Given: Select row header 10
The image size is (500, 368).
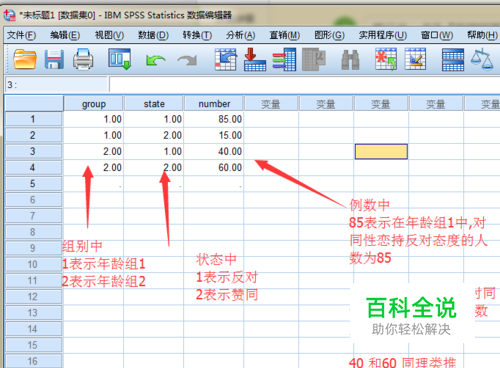Looking at the screenshot, I should click(33, 264).
